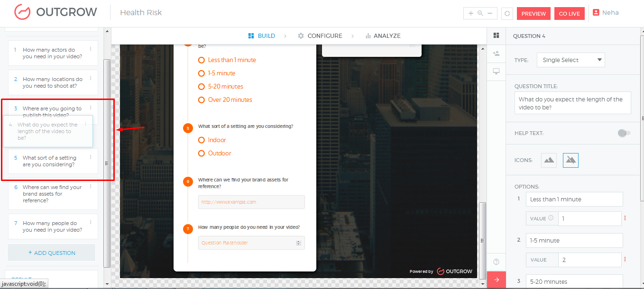The height and width of the screenshot is (289, 644).
Task: Select question 5 'What sort of a setting'
Action: click(53, 161)
